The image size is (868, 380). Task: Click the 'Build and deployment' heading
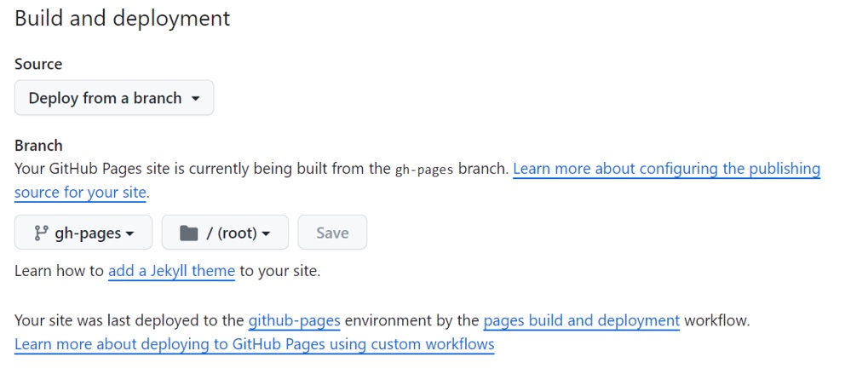coord(123,18)
